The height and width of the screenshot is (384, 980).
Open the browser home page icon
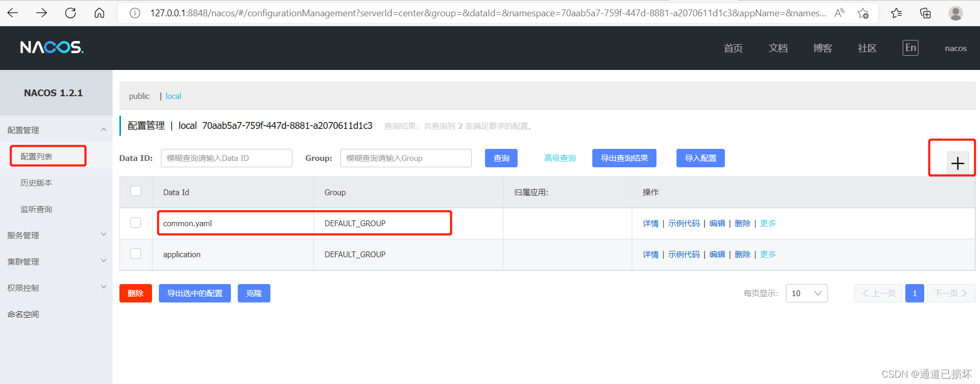tap(99, 13)
